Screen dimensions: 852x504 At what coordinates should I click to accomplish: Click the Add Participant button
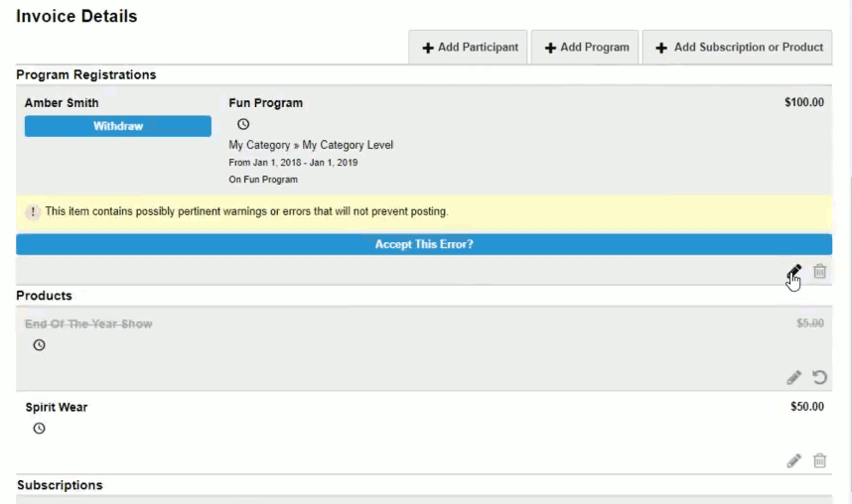click(x=469, y=48)
